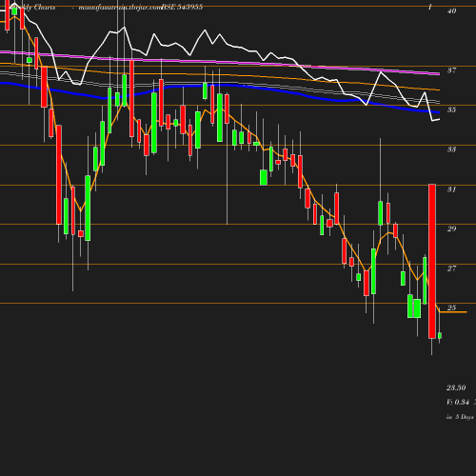Screen dimensions: 476x476
Task: Click the price axis label 33
Action: 451,149
